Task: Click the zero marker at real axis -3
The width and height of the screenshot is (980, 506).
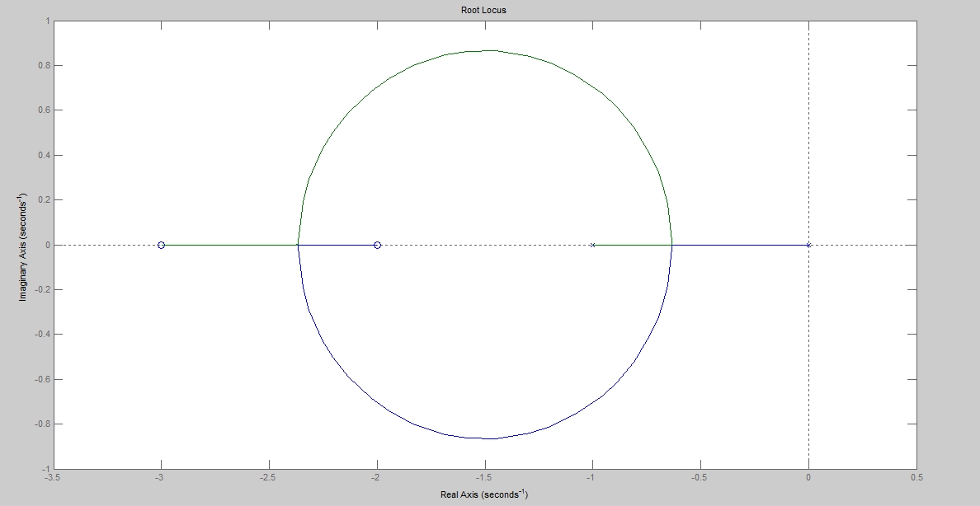Action: (x=161, y=245)
